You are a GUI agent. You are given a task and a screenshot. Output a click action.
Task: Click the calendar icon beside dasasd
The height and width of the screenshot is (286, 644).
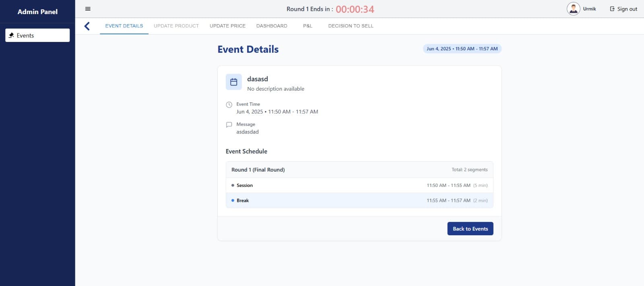click(234, 82)
